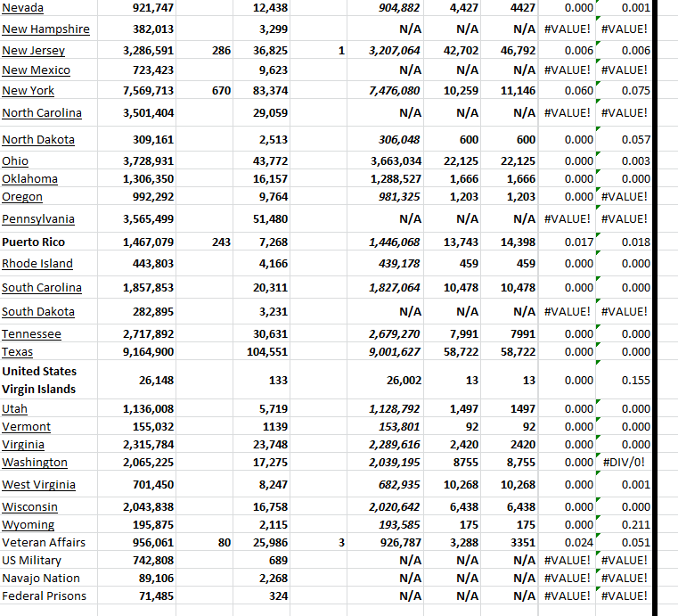
Task: Click the cell with value 104,551
Action: 266,352
